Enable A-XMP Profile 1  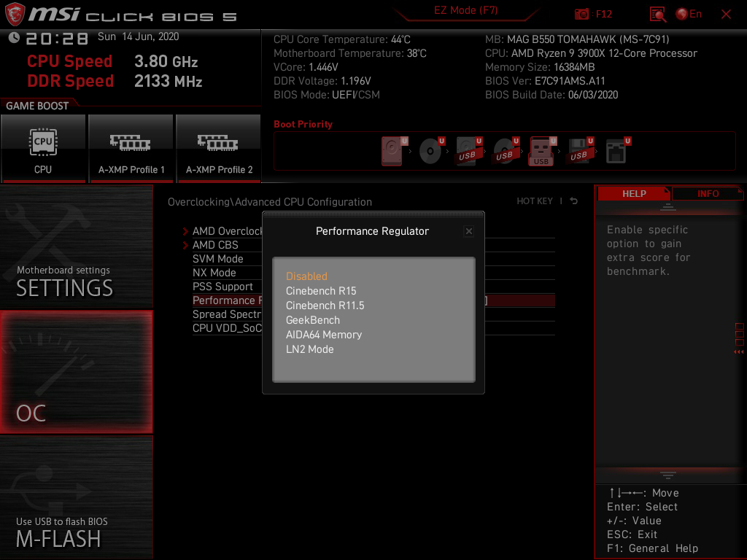click(x=131, y=148)
